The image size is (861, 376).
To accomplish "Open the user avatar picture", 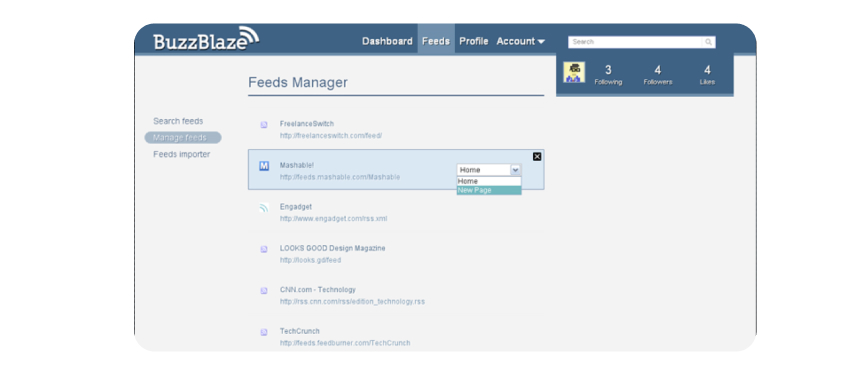I will click(574, 72).
